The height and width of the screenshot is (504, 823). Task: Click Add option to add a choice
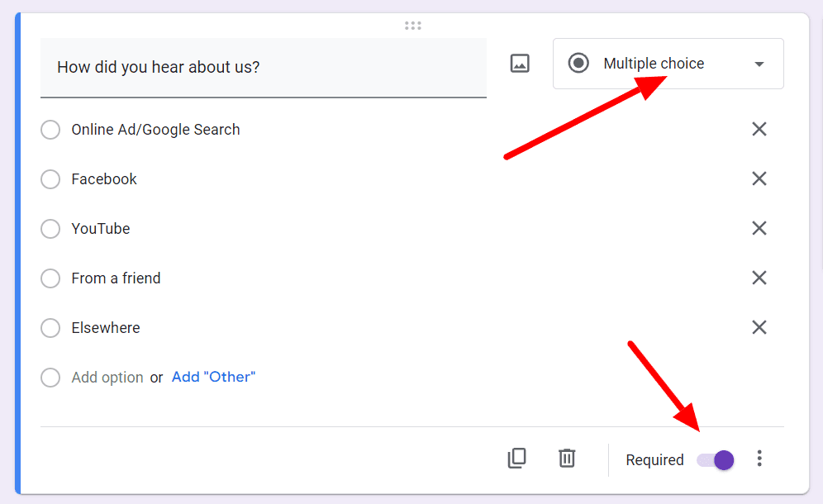point(107,378)
